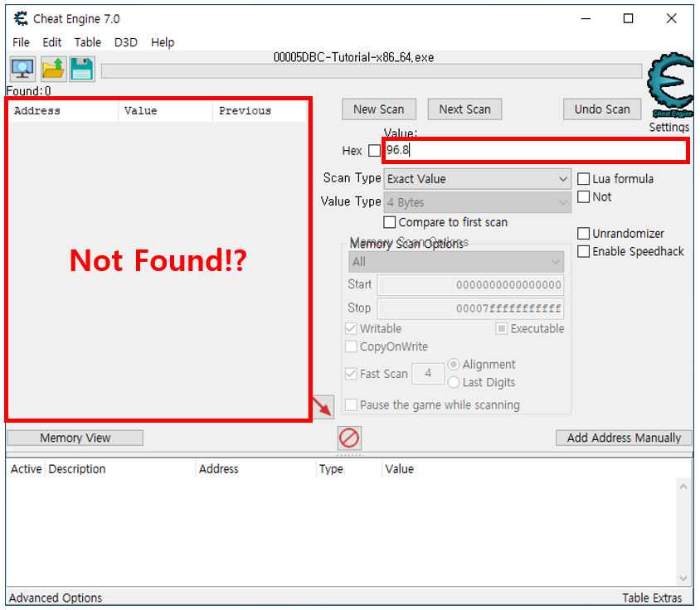This screenshot has height=610, width=700.
Task: Enable Pause the game while scanning
Action: pos(351,404)
